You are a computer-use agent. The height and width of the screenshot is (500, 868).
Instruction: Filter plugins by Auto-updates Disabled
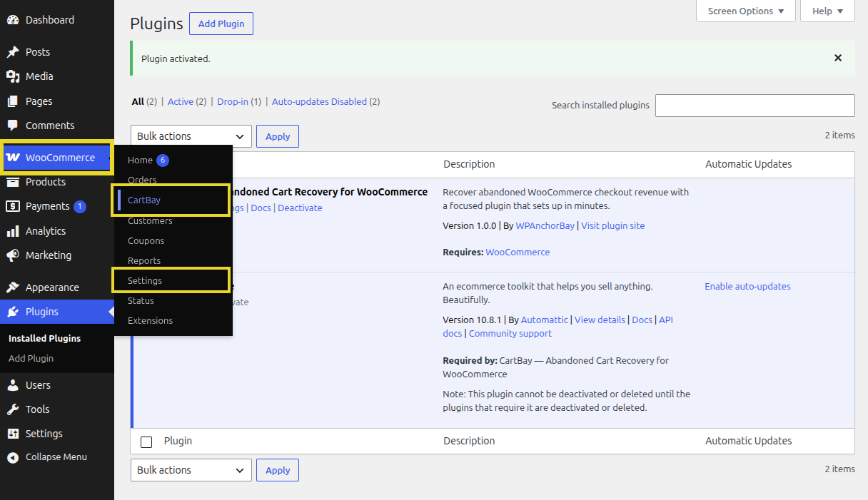pyautogui.click(x=319, y=102)
